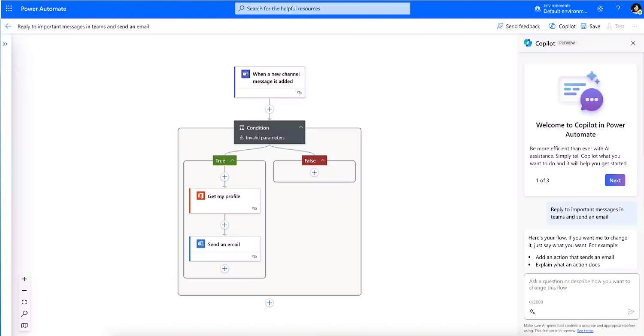Fit the flow to screen icon
The width and height of the screenshot is (644, 336).
point(24,302)
